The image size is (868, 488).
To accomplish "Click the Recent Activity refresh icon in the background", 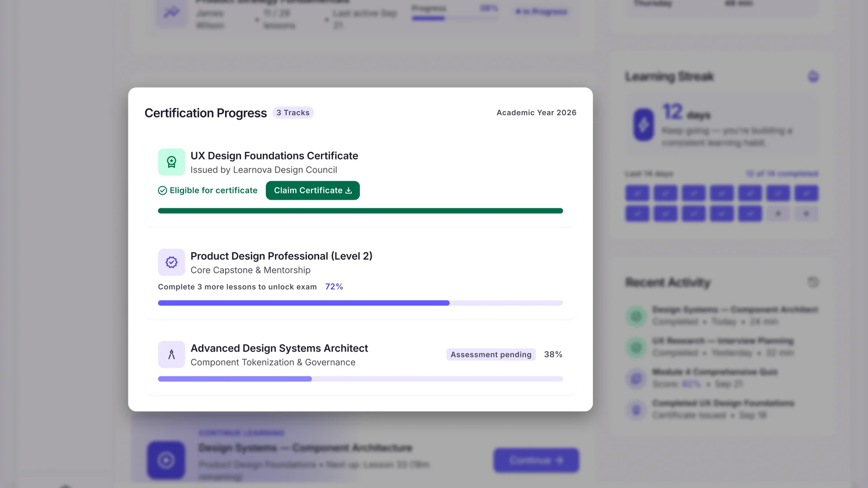I will pyautogui.click(x=813, y=282).
